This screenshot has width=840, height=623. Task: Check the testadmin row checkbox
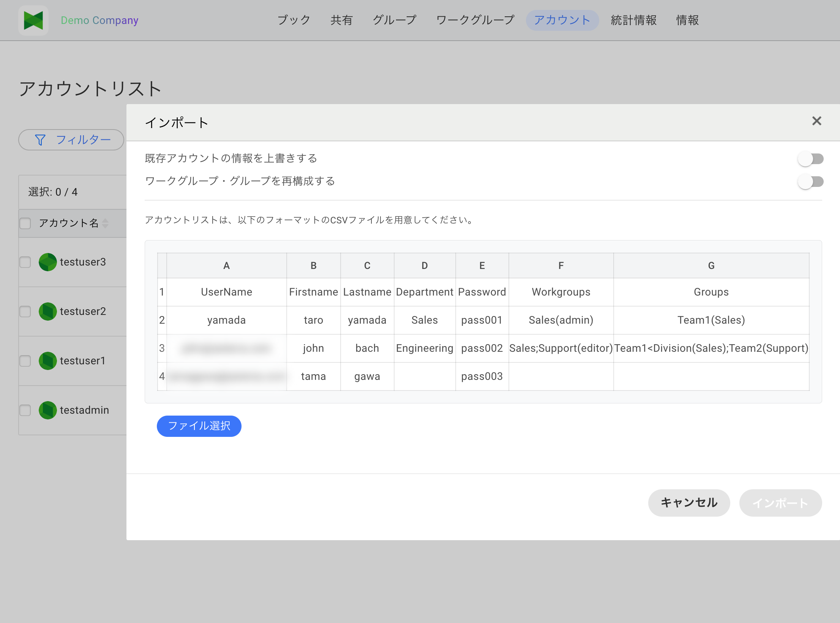click(25, 410)
